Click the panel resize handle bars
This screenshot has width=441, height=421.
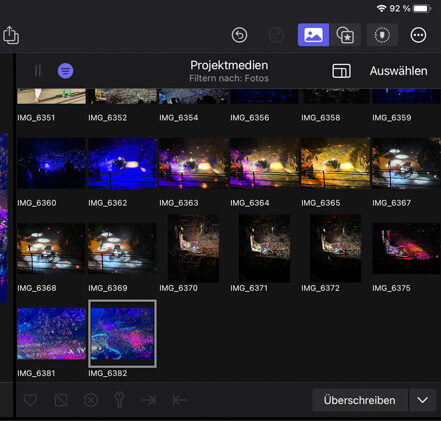point(38,71)
